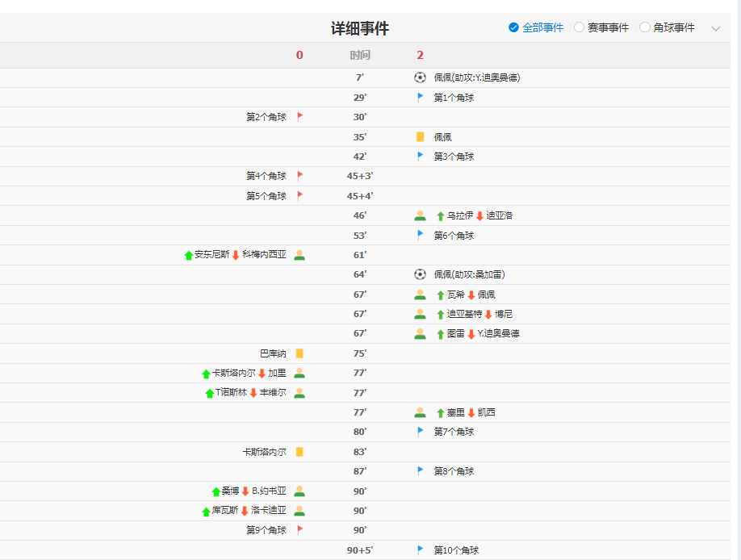Click the blue flag for 第3个角球
This screenshot has width=741, height=560.
[x=420, y=157]
